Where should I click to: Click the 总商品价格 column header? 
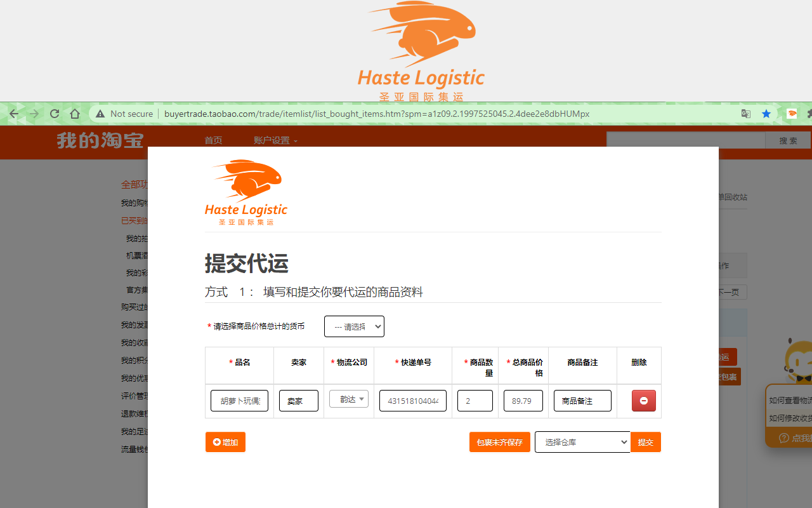524,367
